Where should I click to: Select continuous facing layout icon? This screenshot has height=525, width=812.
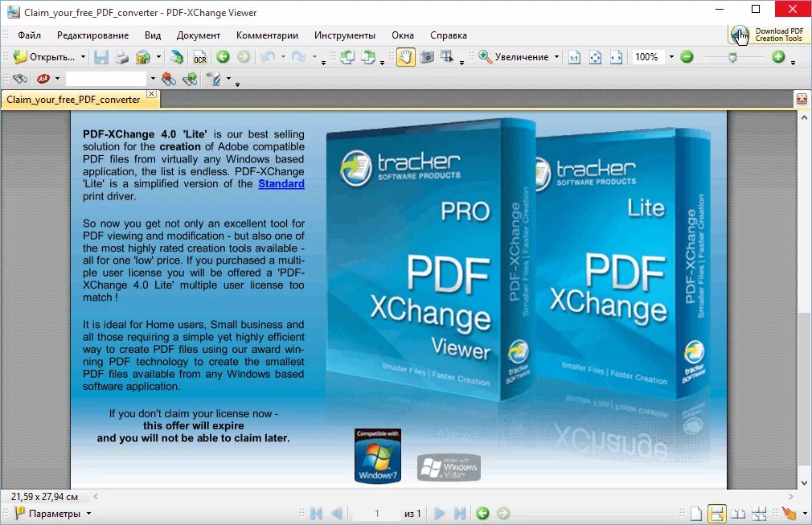759,514
